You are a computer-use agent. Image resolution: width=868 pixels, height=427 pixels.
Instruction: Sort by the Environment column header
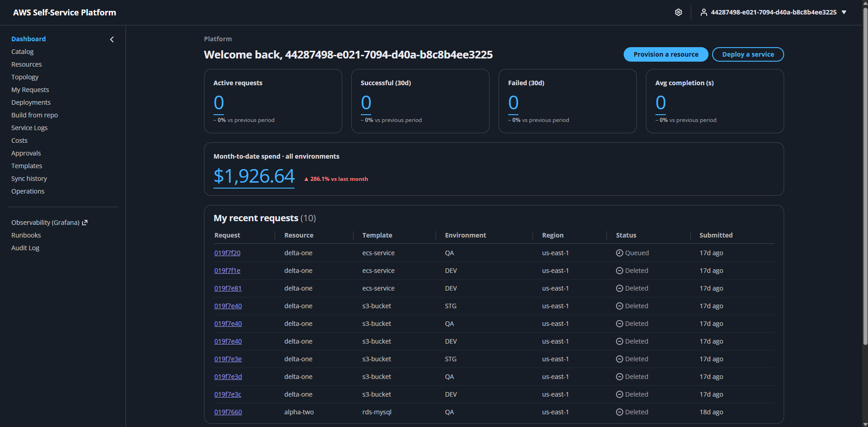point(466,235)
